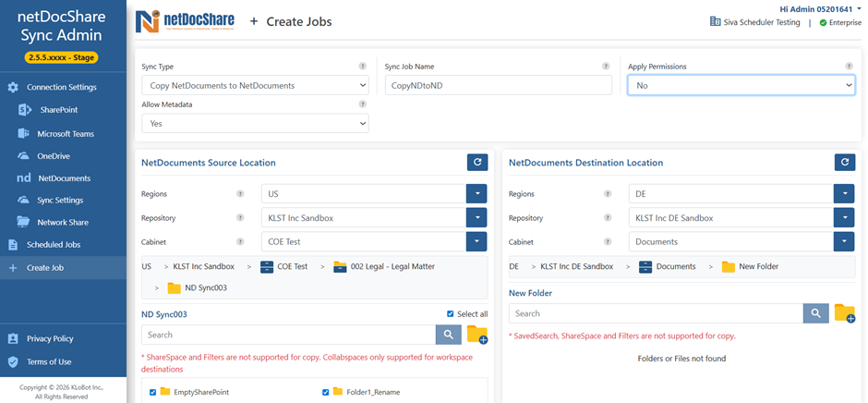Click the NetDocuments nd icon
The image size is (868, 403).
pyautogui.click(x=24, y=178)
